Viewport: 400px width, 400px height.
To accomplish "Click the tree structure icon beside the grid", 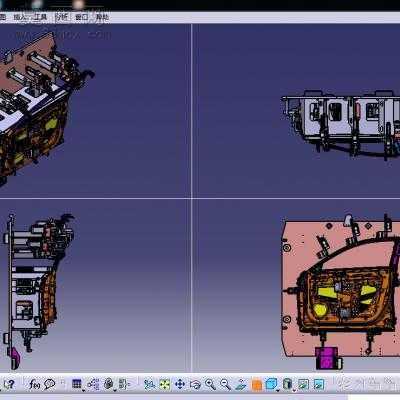I will tap(93, 384).
